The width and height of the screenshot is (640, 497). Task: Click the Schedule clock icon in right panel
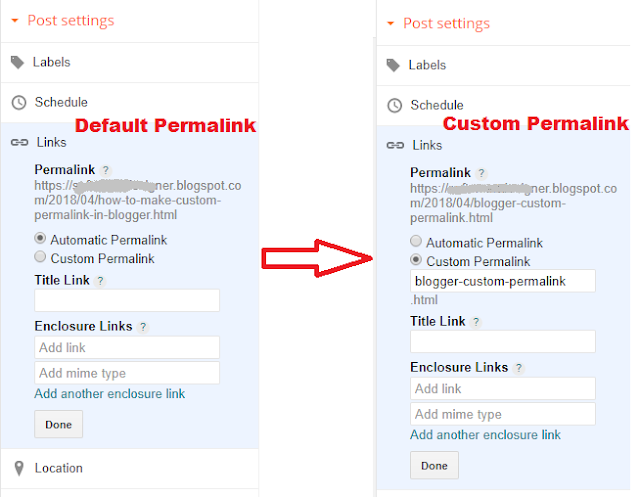[395, 105]
